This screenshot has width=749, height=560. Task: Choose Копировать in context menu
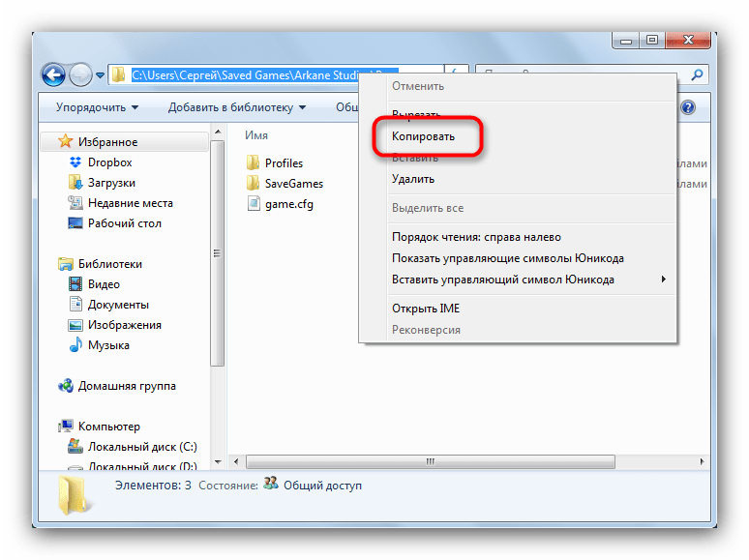pos(423,136)
